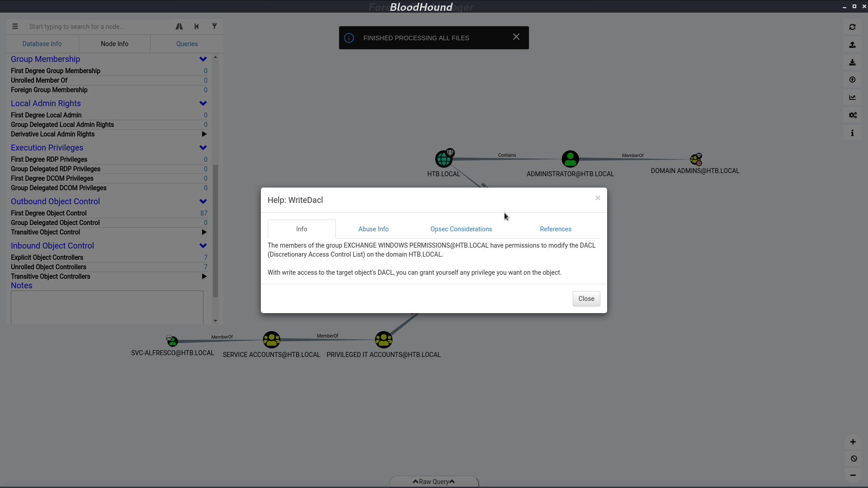Dismiss the finished processing notification
The height and width of the screenshot is (488, 868).
(x=516, y=37)
